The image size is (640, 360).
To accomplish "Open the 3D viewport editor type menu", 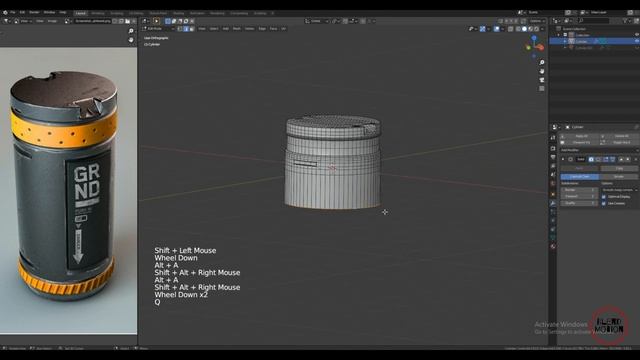I will (146, 21).
